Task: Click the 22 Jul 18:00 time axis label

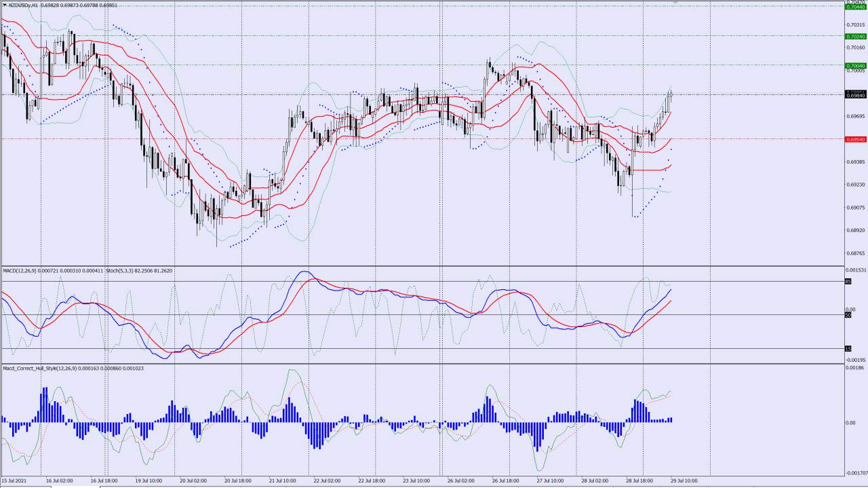Action: (372, 481)
